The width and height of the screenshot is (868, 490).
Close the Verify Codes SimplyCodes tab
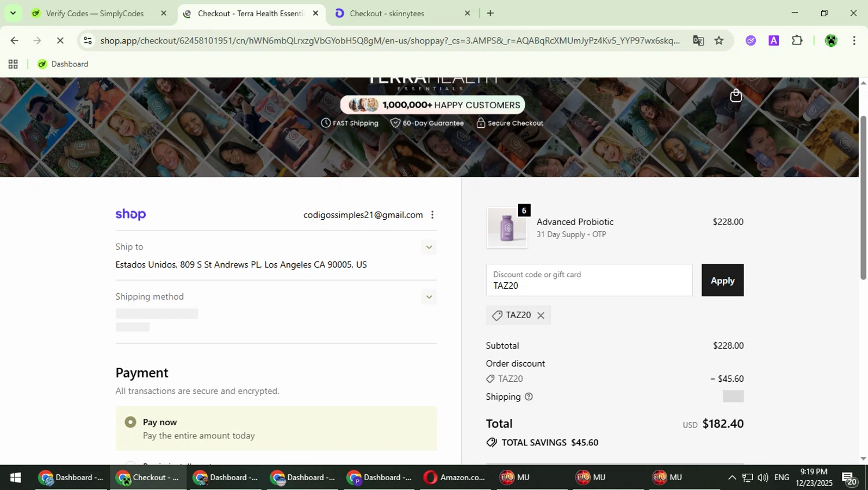(x=163, y=13)
